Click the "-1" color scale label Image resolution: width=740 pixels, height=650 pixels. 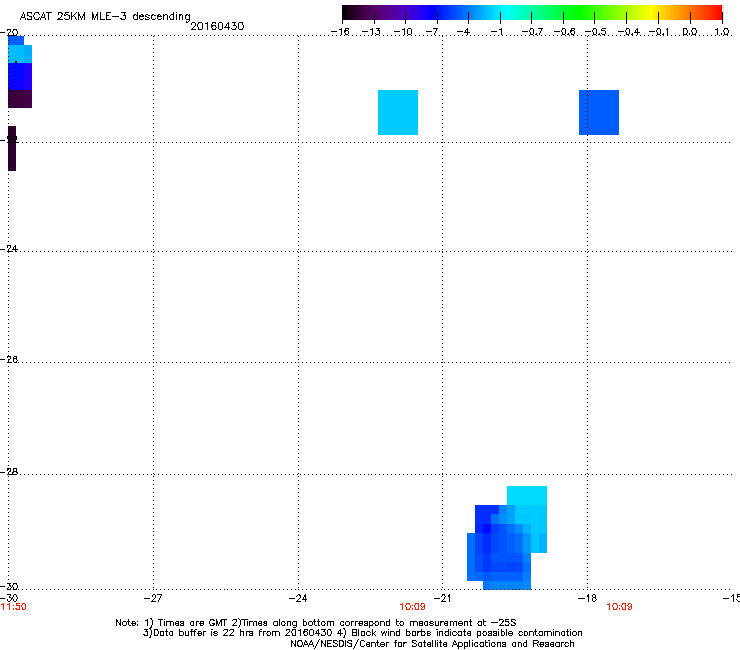[x=496, y=32]
